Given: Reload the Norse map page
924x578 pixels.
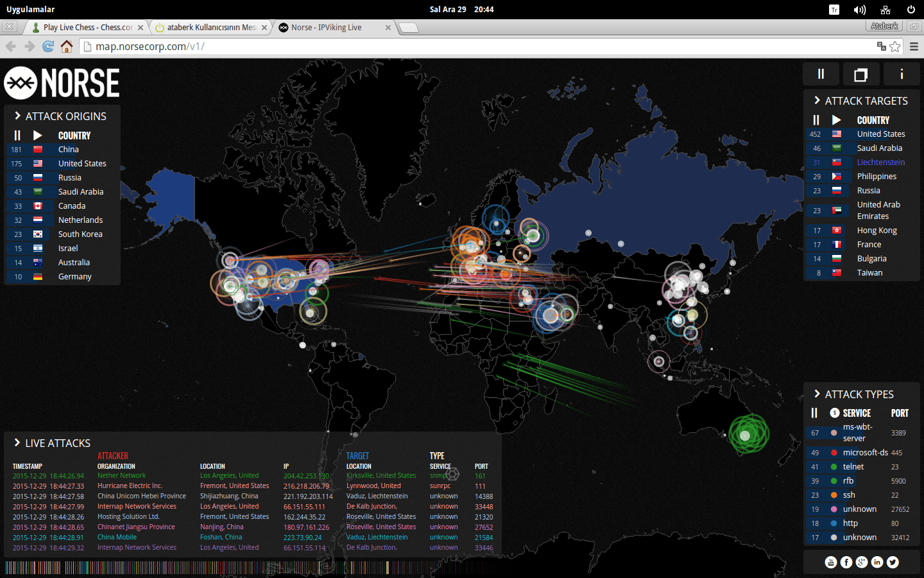Looking at the screenshot, I should point(48,46).
